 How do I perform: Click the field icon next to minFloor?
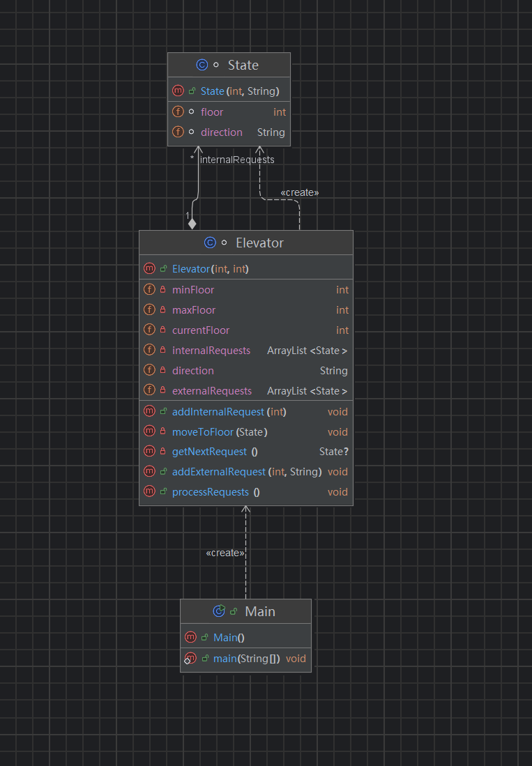[x=149, y=290]
